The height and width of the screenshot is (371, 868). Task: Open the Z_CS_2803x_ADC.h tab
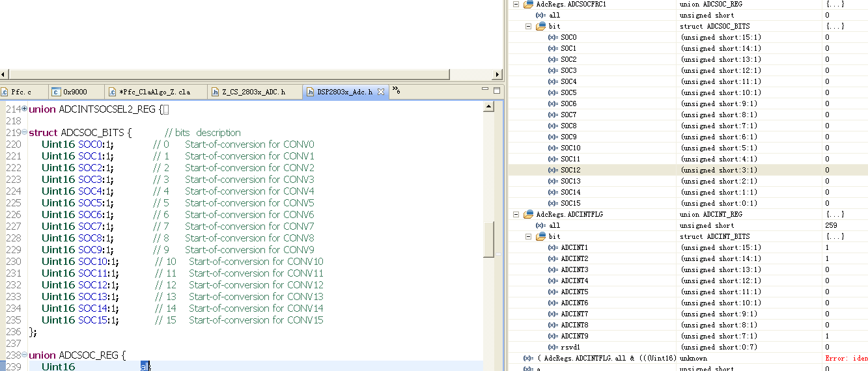(253, 92)
